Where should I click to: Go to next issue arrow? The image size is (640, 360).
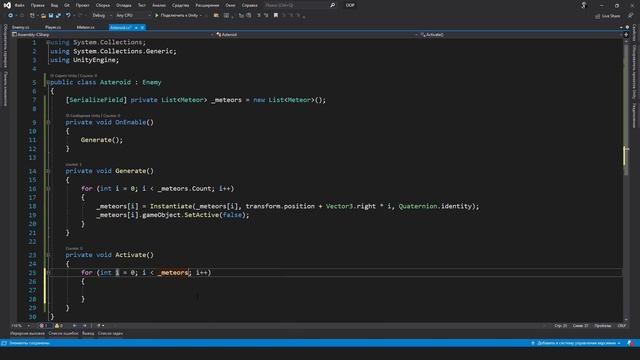pyautogui.click(x=84, y=326)
